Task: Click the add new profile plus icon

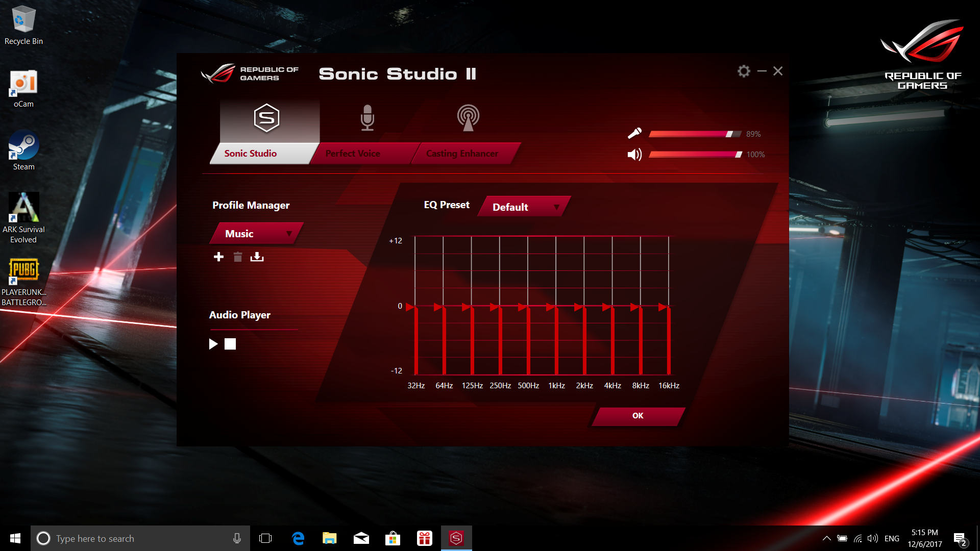Action: (x=218, y=257)
